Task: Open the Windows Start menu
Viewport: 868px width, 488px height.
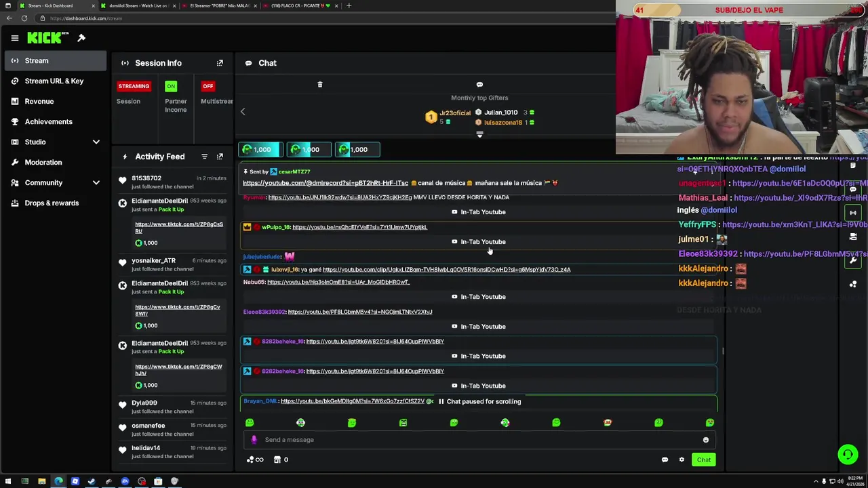Action: click(x=8, y=482)
